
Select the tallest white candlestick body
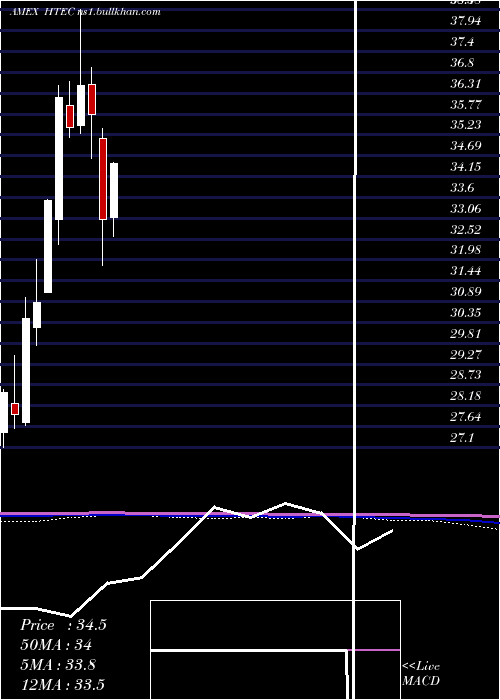tap(59, 158)
